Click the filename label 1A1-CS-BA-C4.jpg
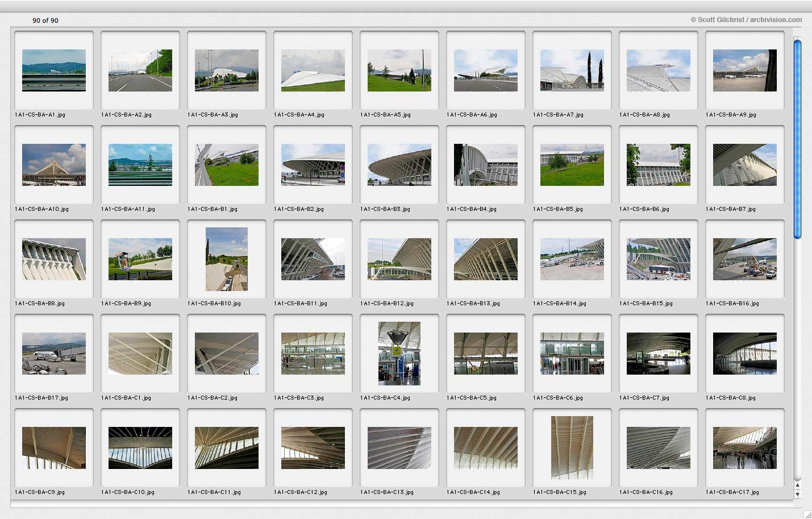The height and width of the screenshot is (519, 812). pyautogui.click(x=385, y=398)
